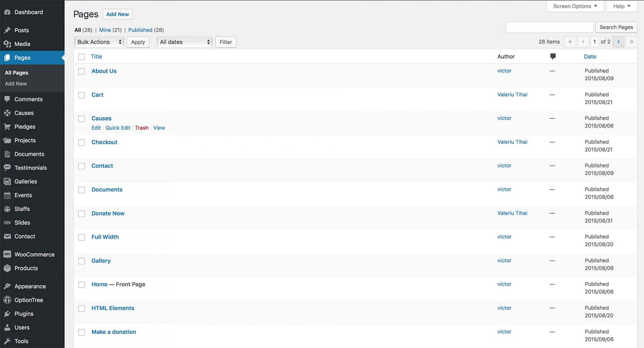Open the Dashboard from the sidebar

point(8,12)
